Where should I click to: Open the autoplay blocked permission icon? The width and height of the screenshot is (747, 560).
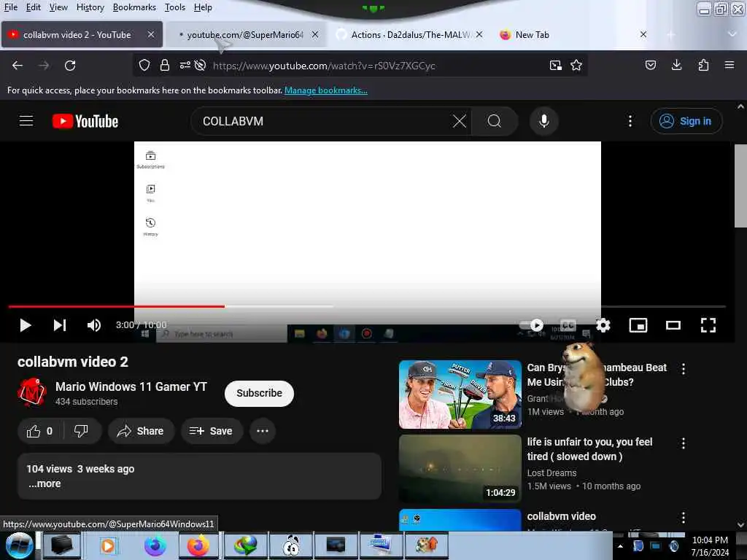pyautogui.click(x=200, y=65)
